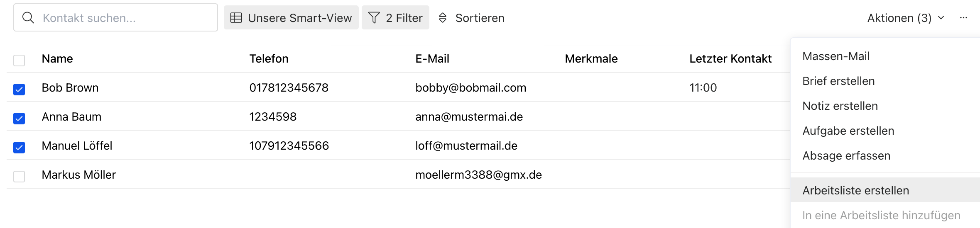Uncheck the Bob Brown row checkbox
Viewport: 980px width, 228px height.
[19, 89]
